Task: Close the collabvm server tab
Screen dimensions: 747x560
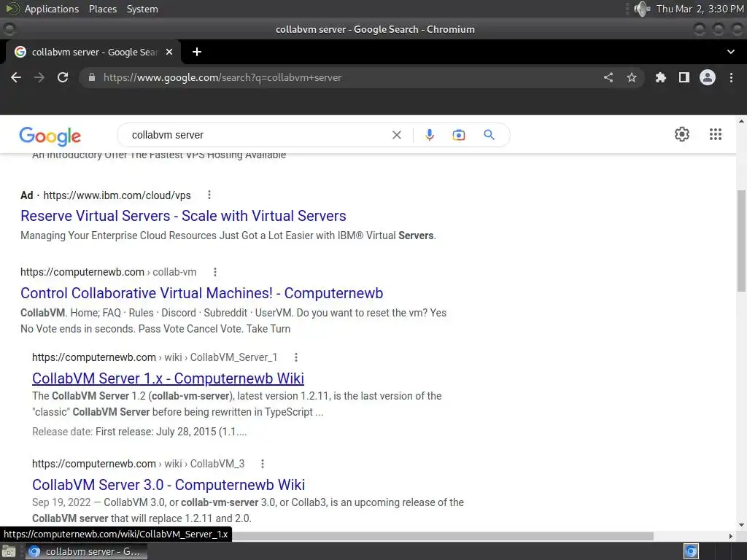Action: point(169,52)
